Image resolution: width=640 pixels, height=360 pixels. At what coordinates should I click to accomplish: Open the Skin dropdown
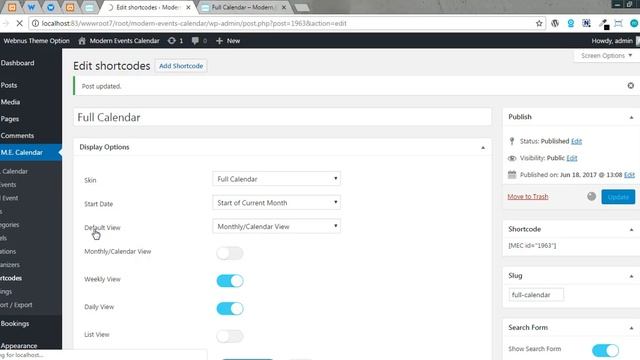(x=277, y=179)
